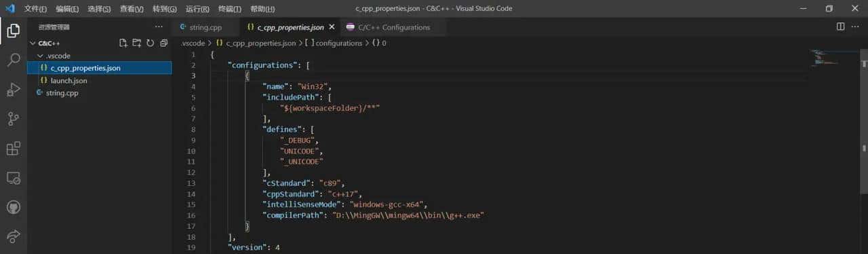Create a new folder in C&C++ folder
The image size is (868, 254).
[137, 43]
